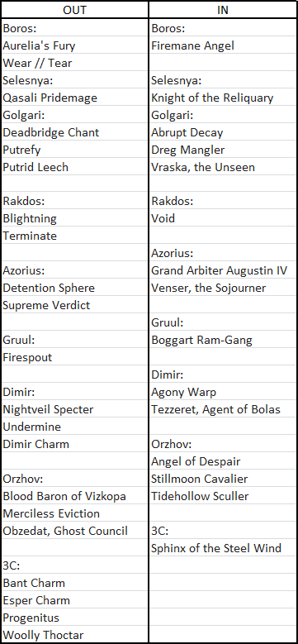Select the Vraska, the Unseen cell
The height and width of the screenshot is (644, 298).
[223, 167]
